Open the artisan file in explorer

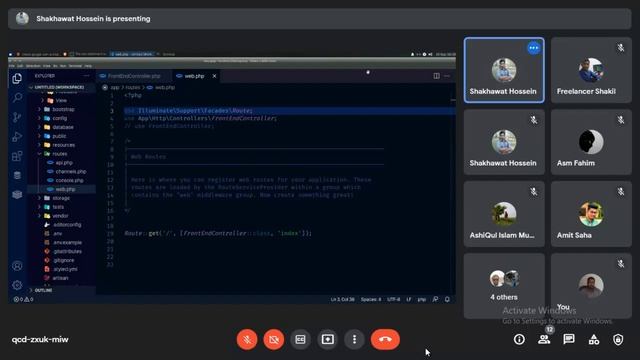61,278
